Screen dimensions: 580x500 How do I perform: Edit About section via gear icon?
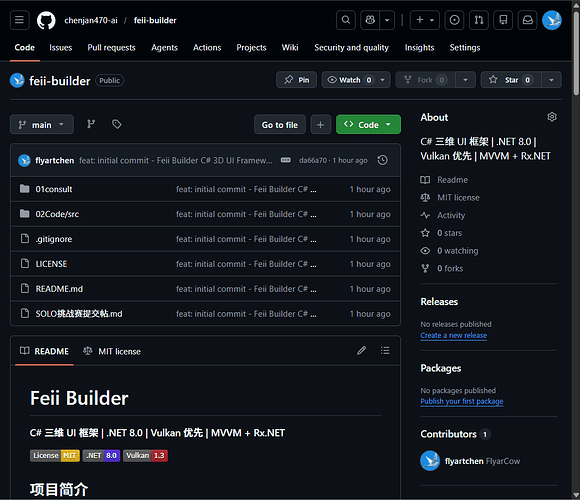coord(552,117)
